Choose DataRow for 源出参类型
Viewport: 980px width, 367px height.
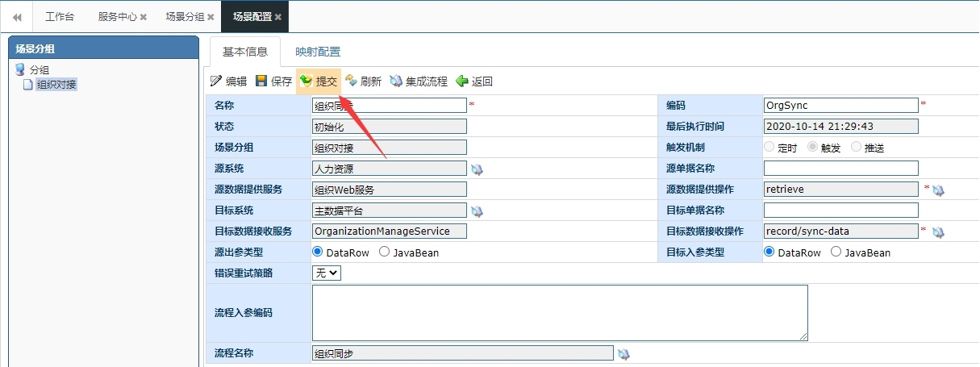click(x=318, y=252)
